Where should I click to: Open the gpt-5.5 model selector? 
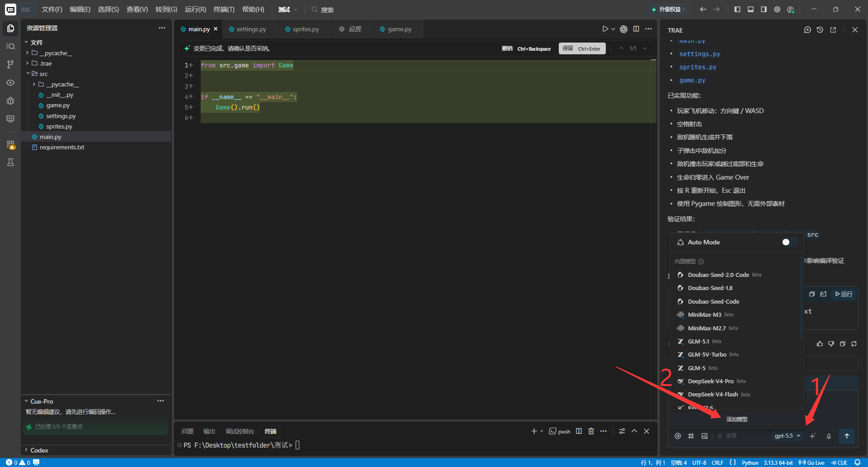tap(788, 436)
